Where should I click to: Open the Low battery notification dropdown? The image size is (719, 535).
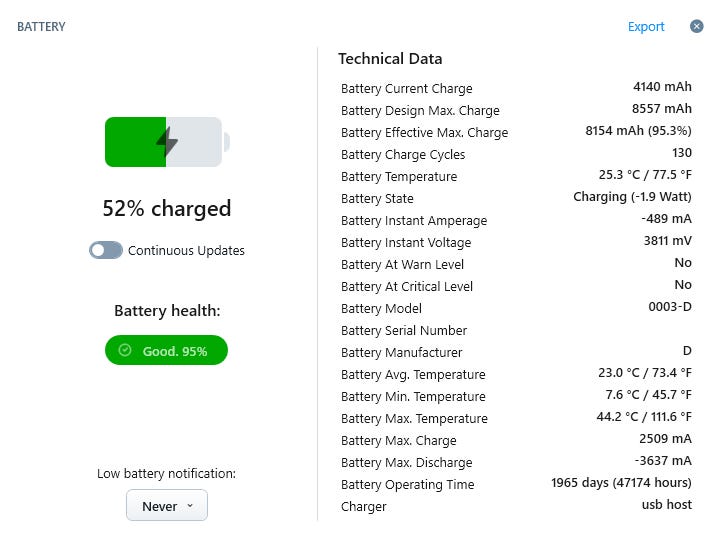pyautogui.click(x=166, y=506)
